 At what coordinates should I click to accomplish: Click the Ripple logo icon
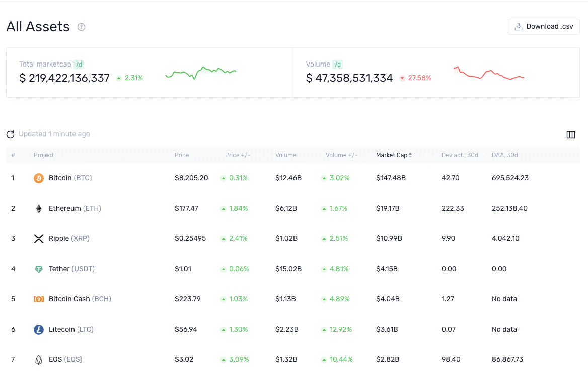(x=39, y=238)
